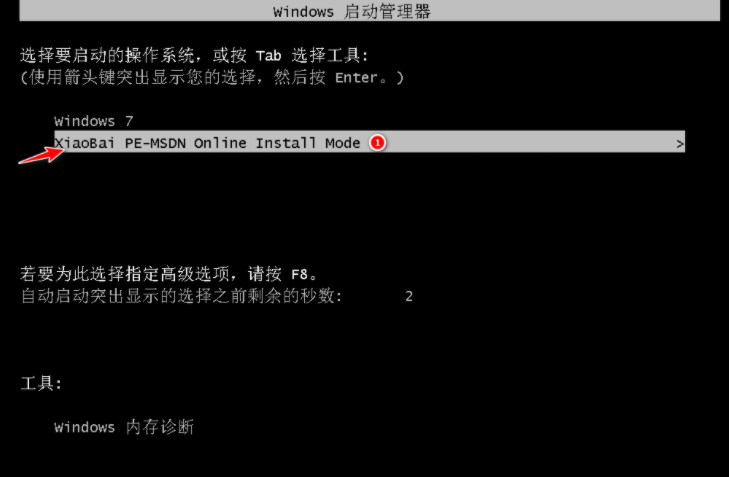
Task: Click the > chevron on highlighted entry
Action: (680, 144)
